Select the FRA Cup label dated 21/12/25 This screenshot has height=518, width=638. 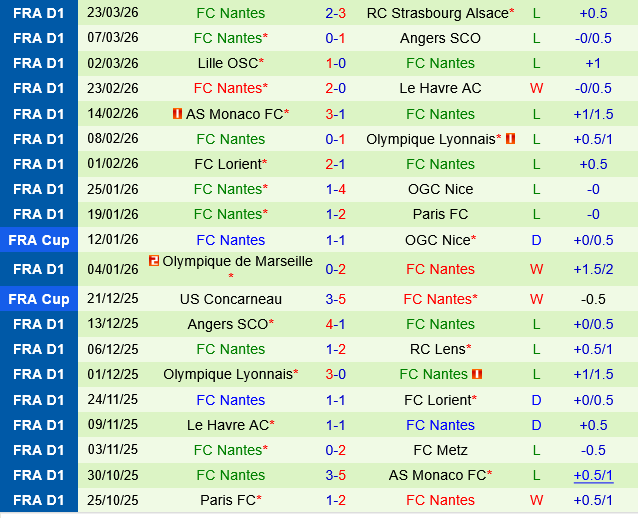pyautogui.click(x=39, y=299)
